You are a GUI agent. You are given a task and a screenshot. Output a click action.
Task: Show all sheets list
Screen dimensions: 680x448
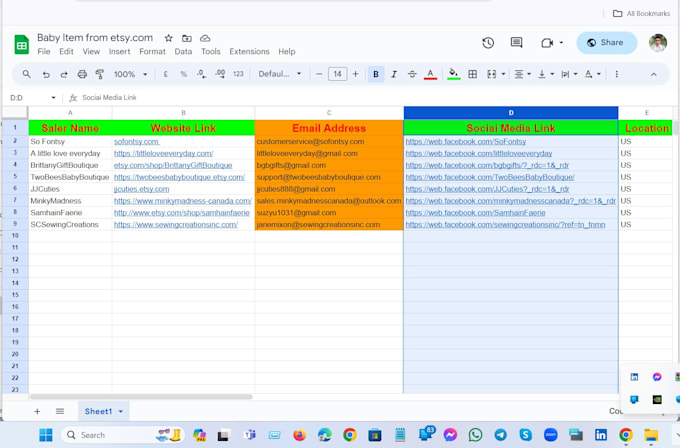pyautogui.click(x=60, y=411)
